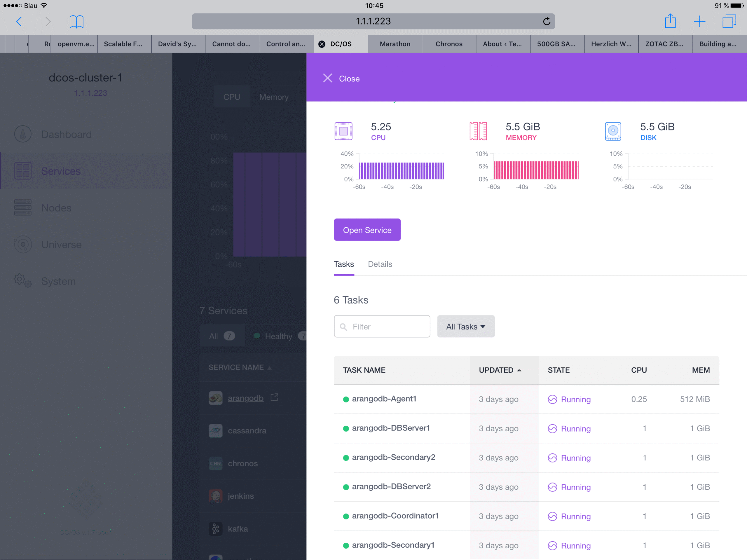Open the arangodb-Secondary1 task

pos(393,545)
